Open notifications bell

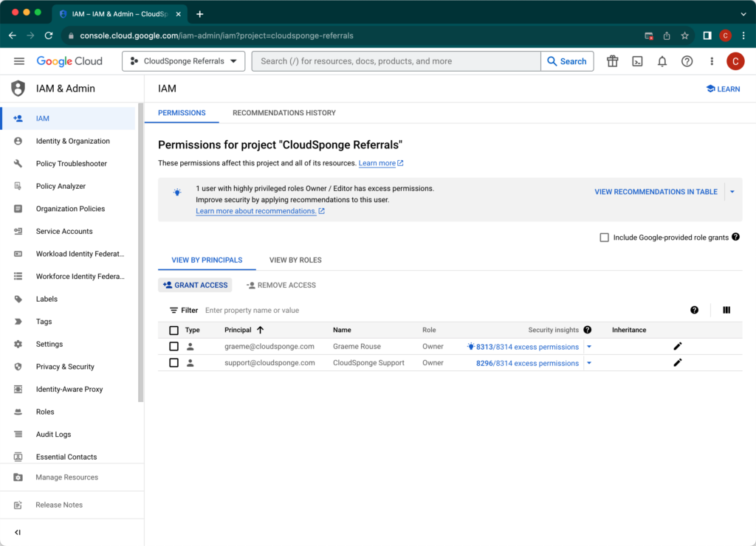point(662,61)
